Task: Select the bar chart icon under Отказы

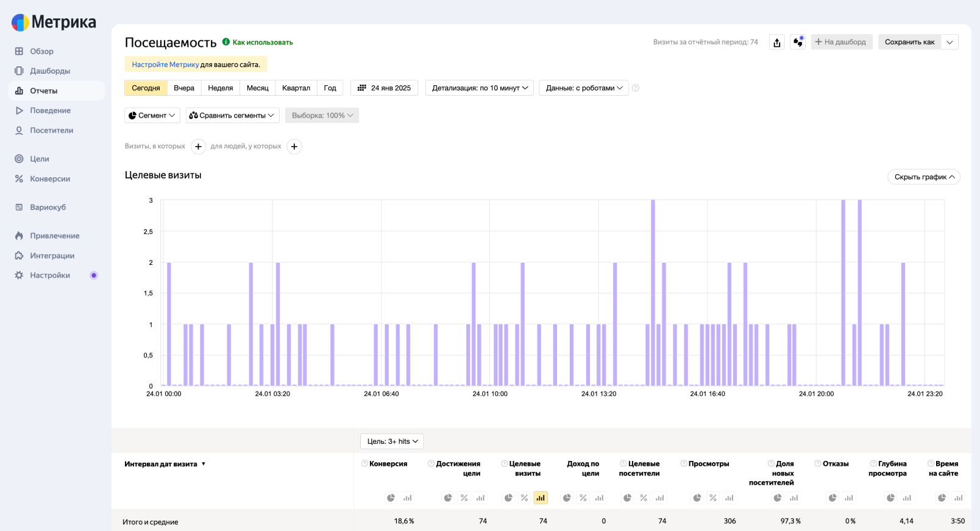Action: tap(849, 498)
